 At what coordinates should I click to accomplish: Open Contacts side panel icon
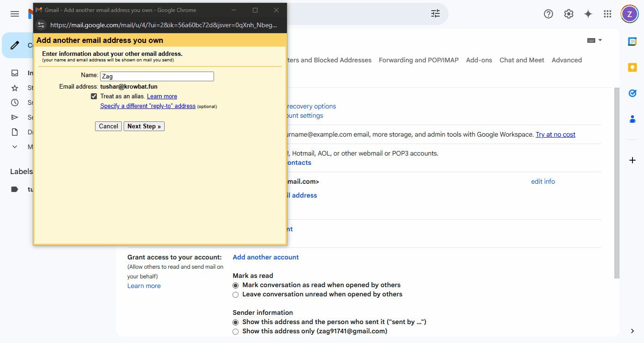click(632, 119)
